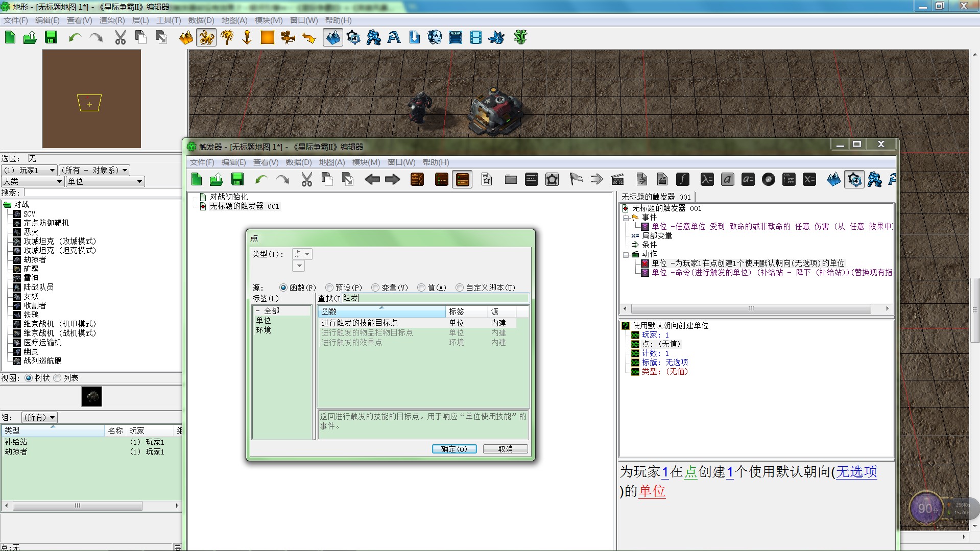Open the (1) 玩家1 player dropdown
This screenshot has height=551, width=980.
[30, 170]
